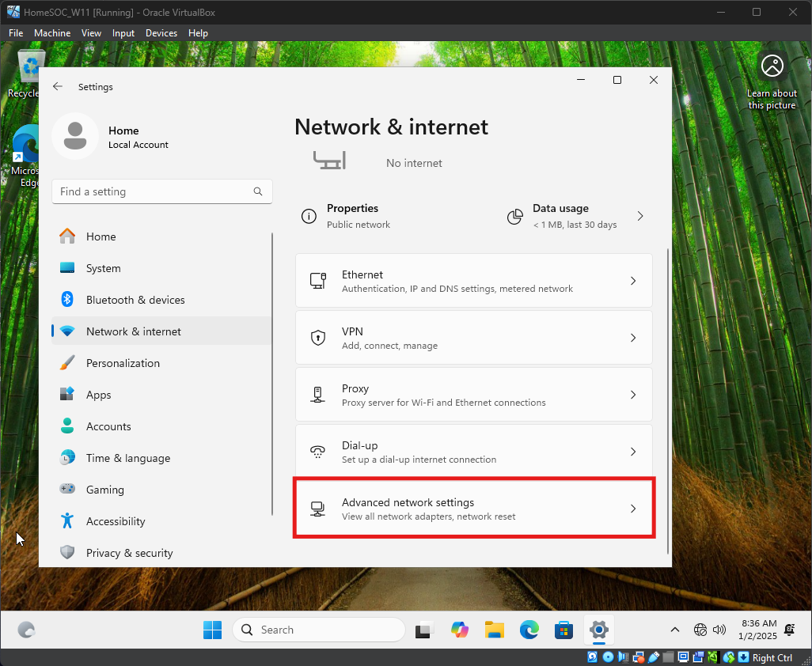
Task: Open Data usage details
Action: tap(575, 216)
